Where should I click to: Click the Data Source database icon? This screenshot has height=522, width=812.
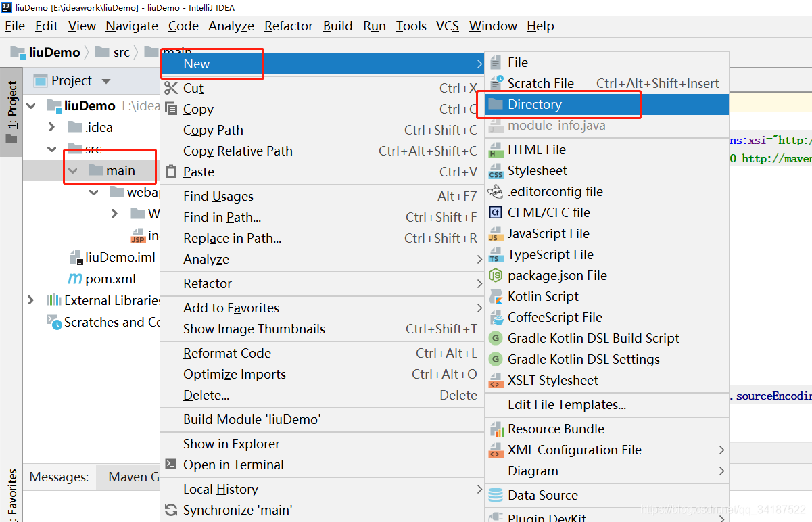click(496, 495)
